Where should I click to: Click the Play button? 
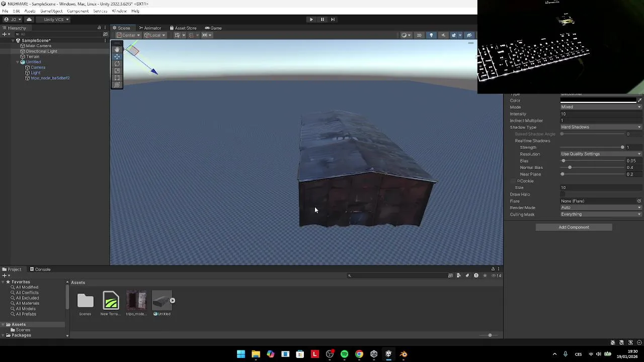[x=311, y=20]
